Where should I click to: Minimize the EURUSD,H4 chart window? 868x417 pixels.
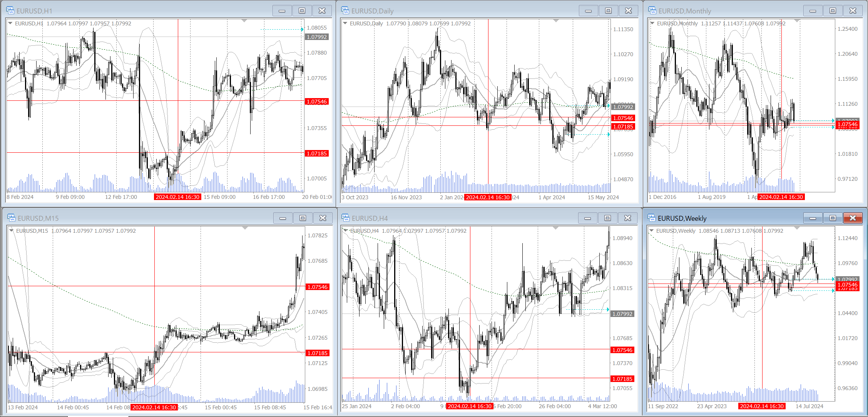pyautogui.click(x=588, y=218)
